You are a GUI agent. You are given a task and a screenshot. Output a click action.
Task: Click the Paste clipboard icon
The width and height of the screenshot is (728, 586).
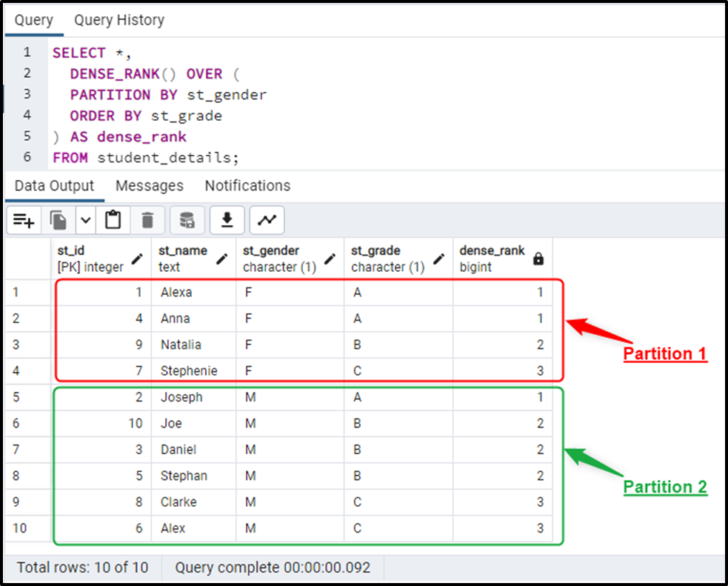113,220
